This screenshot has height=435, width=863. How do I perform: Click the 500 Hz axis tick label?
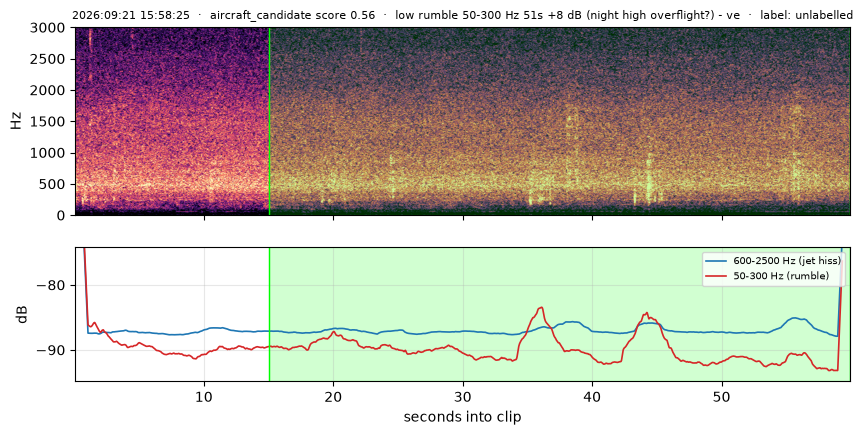[x=51, y=184]
